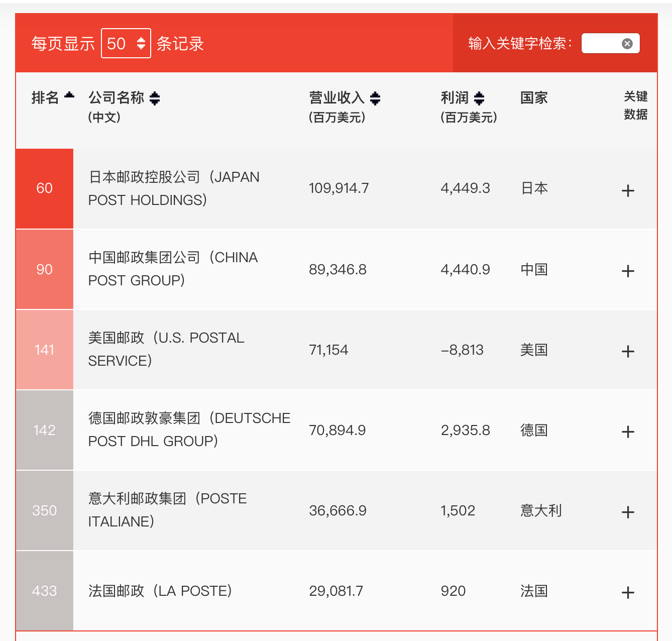The width and height of the screenshot is (672, 641).
Task: Expand key data for China Post Group
Action: (628, 271)
